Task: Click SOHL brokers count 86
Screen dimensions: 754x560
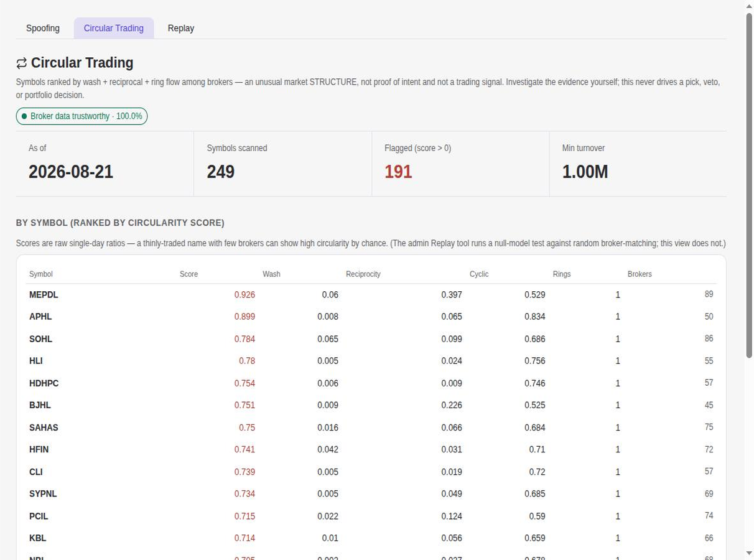Action: tap(709, 338)
